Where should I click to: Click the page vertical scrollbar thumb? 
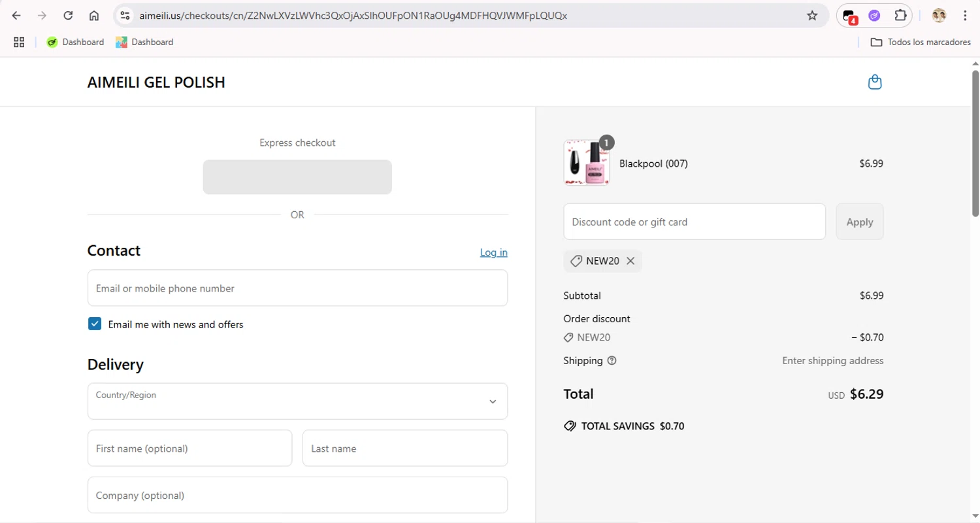tap(975, 143)
